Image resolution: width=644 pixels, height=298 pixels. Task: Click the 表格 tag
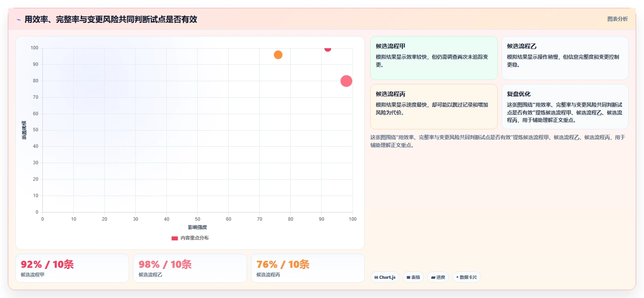[413, 277]
